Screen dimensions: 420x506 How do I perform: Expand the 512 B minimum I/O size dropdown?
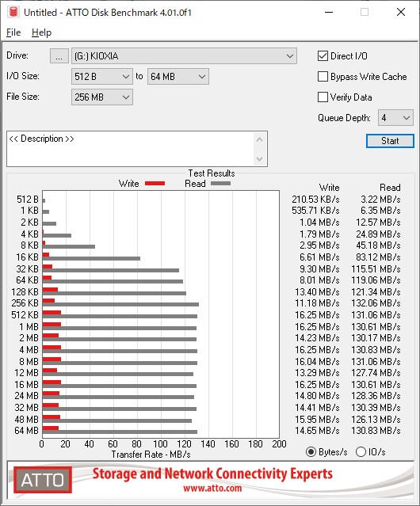point(102,77)
